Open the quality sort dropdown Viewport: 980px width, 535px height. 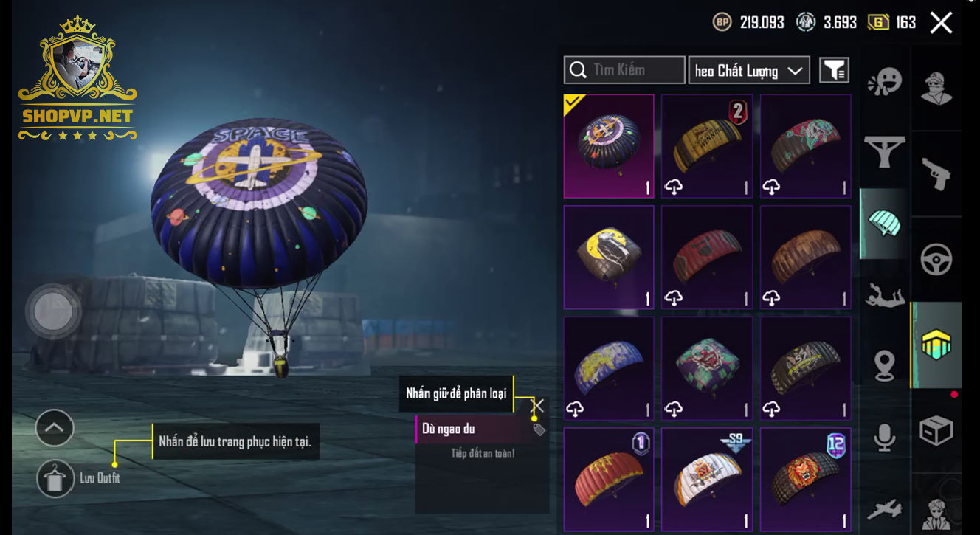(748, 70)
